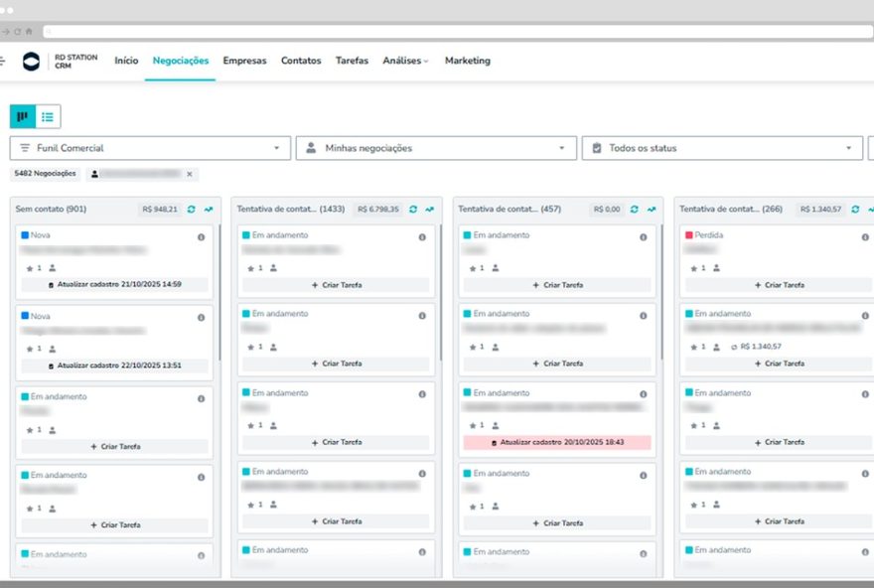
Task: Show info for first Nova deal card
Action: 201,237
